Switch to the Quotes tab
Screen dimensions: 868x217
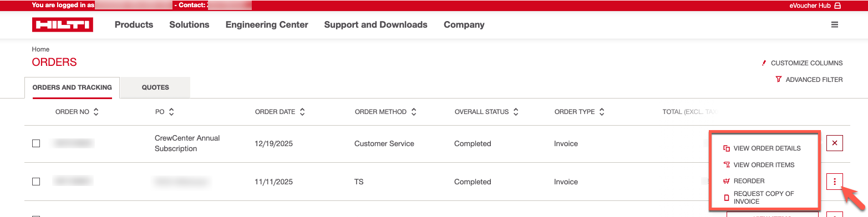coord(155,87)
